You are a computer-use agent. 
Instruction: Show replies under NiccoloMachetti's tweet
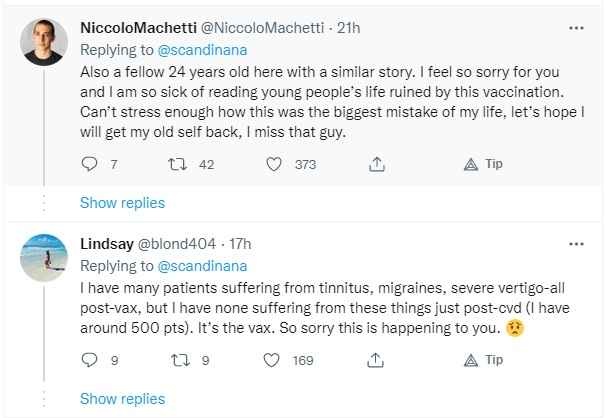(x=122, y=203)
